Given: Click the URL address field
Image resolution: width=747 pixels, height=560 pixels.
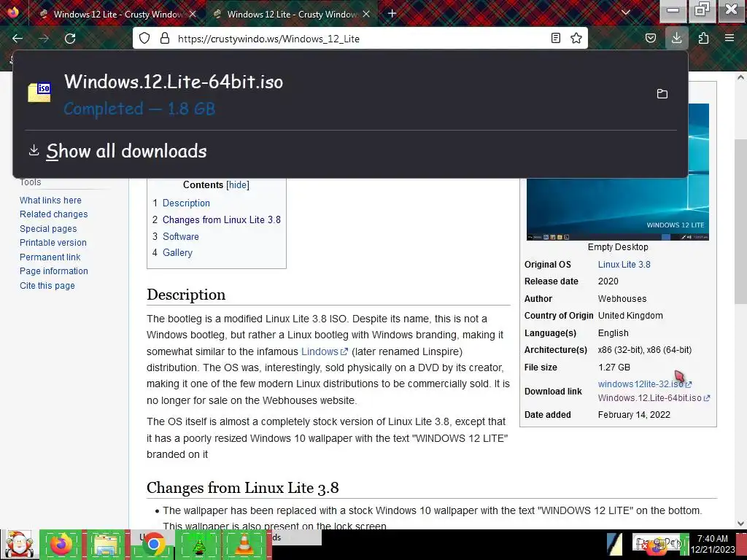Looking at the screenshot, I should pyautogui.click(x=360, y=38).
